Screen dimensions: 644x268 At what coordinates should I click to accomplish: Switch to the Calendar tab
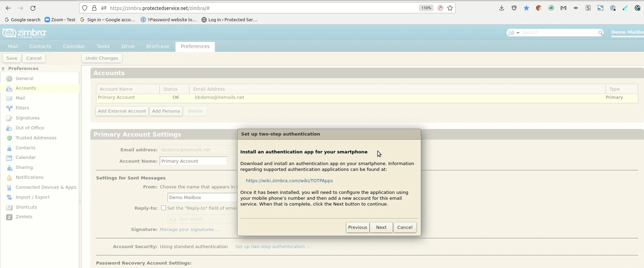(x=74, y=46)
